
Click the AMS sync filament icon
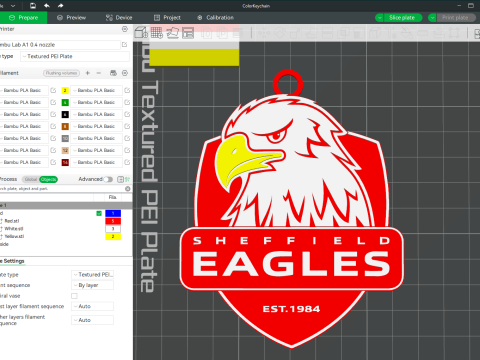click(x=113, y=73)
